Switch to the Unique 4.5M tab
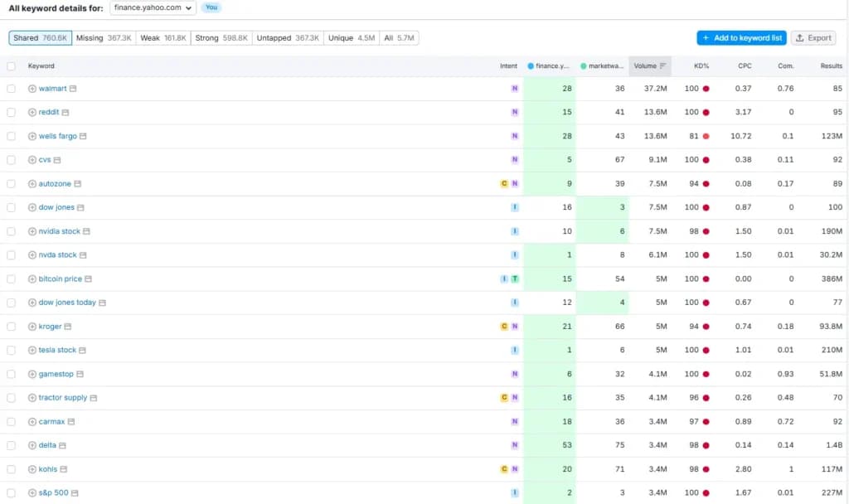Viewport: 849px width, 504px height. [x=352, y=38]
